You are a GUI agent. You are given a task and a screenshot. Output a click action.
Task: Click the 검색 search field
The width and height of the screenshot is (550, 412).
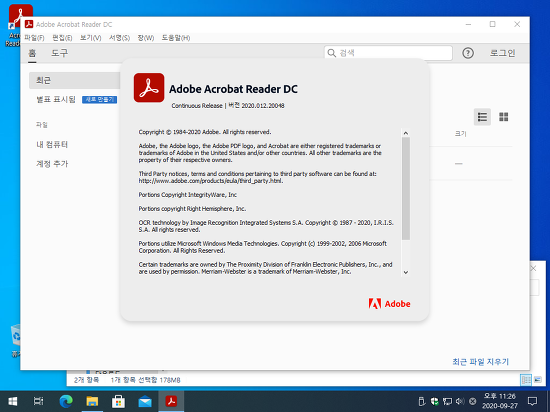point(388,53)
